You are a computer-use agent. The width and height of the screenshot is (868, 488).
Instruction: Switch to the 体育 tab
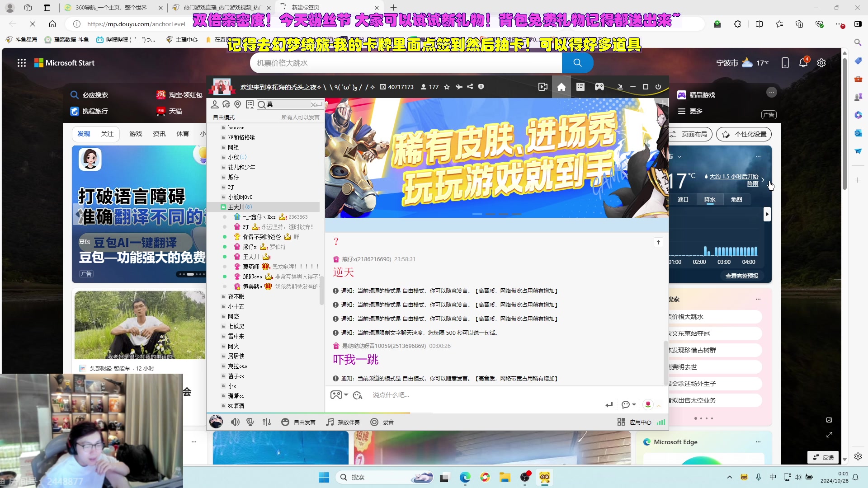(x=183, y=134)
